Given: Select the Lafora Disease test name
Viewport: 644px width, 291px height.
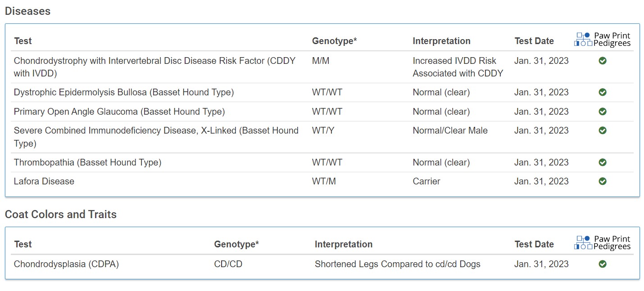Looking at the screenshot, I should [44, 181].
